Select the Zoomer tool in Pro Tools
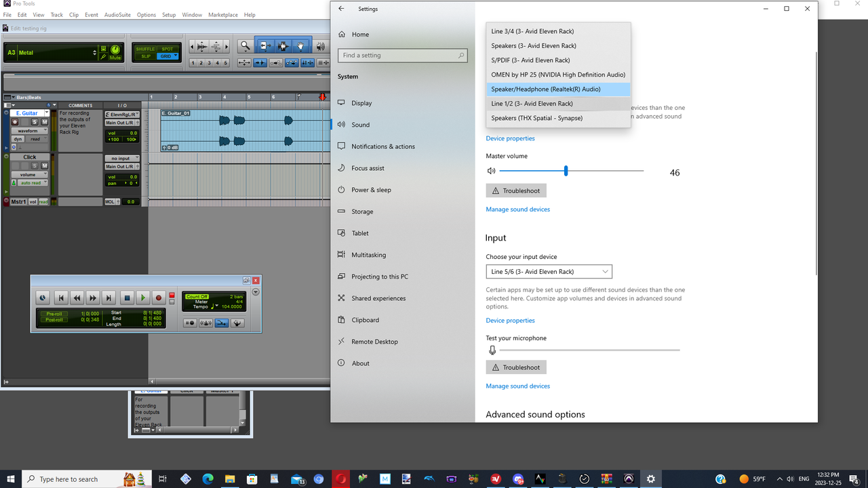 click(x=245, y=46)
